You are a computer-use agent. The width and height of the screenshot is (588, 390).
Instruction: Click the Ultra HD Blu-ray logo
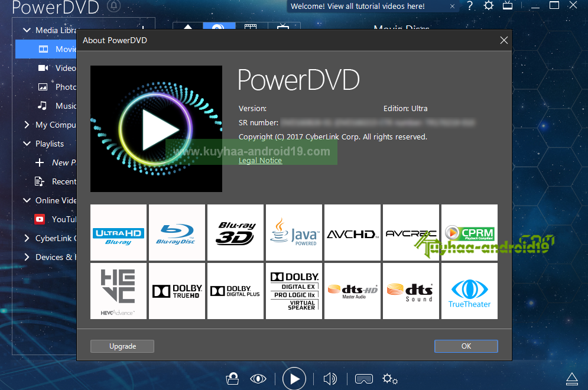119,232
